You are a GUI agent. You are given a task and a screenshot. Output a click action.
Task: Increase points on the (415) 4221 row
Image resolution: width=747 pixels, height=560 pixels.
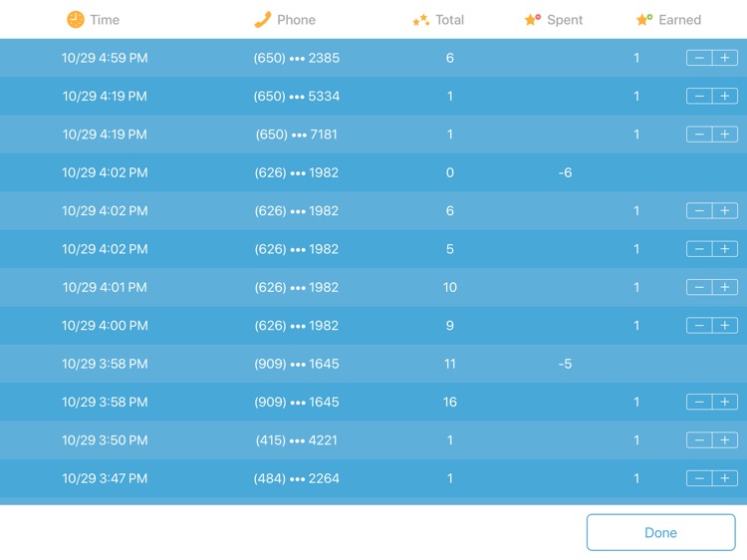[x=725, y=439]
